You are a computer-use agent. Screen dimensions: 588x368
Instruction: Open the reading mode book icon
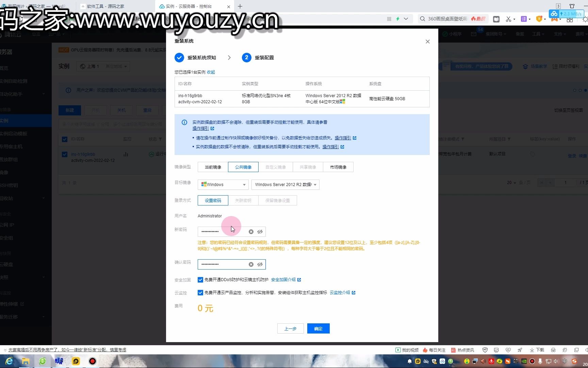click(496, 19)
